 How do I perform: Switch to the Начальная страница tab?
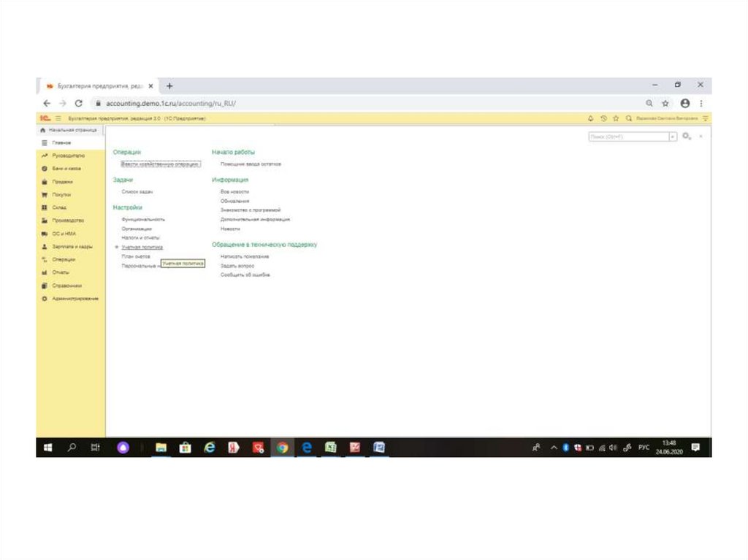69,130
